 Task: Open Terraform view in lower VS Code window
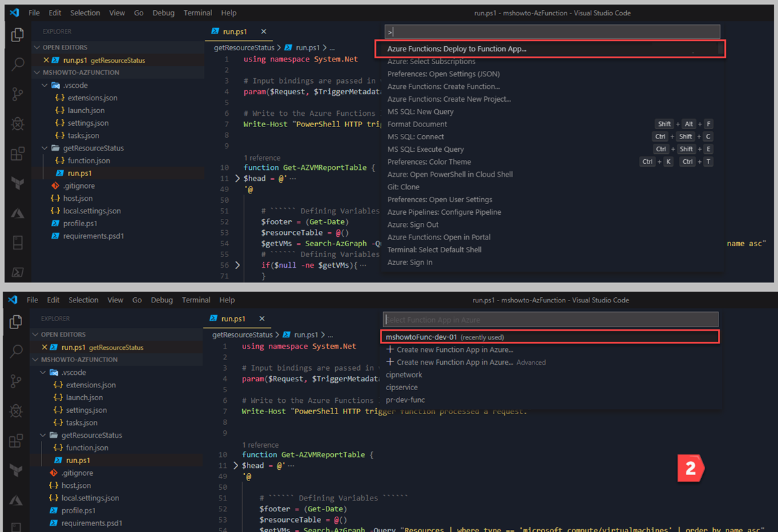click(16, 470)
